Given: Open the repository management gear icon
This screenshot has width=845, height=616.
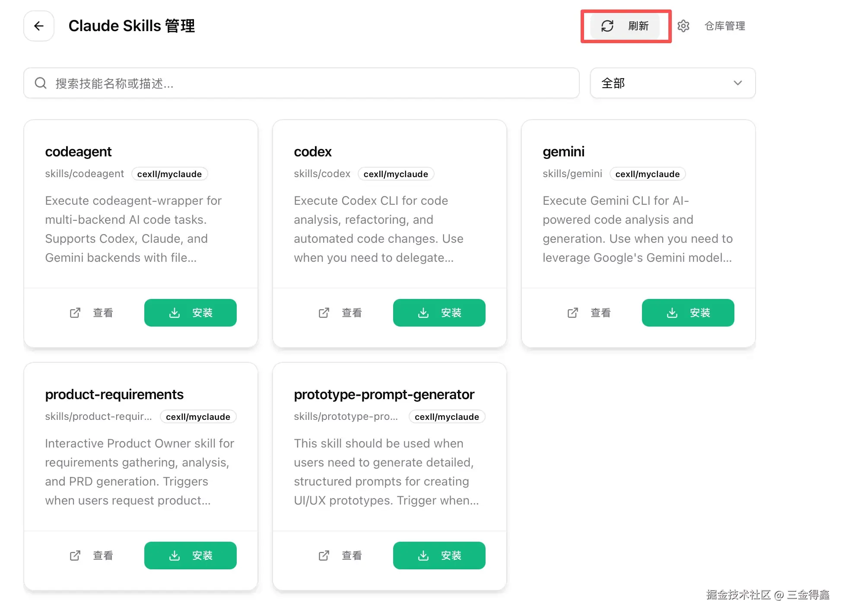Looking at the screenshot, I should (683, 26).
